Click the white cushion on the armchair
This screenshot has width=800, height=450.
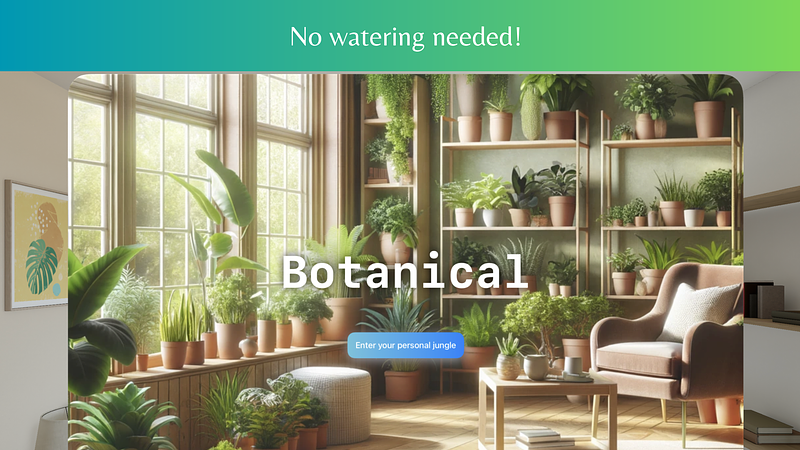(699, 311)
